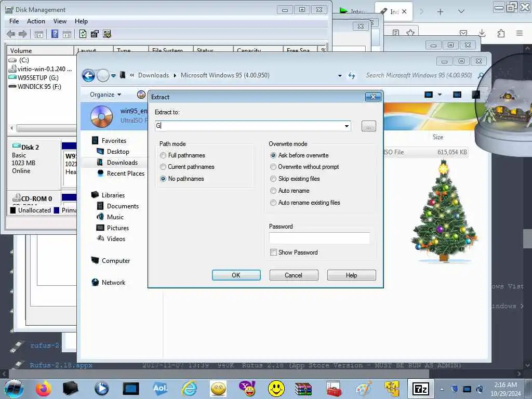
Task: Open the Firefox extensions puzzle icon
Action: tap(501, 33)
